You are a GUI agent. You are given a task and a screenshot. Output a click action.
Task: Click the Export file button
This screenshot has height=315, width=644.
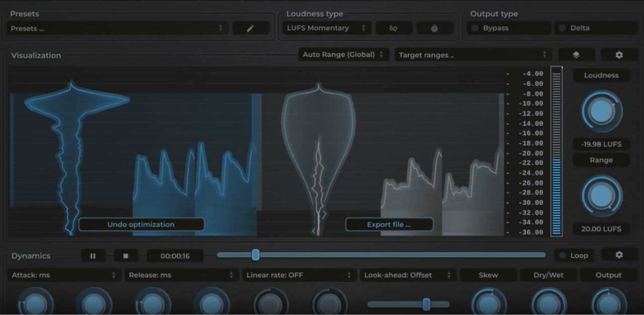point(389,225)
